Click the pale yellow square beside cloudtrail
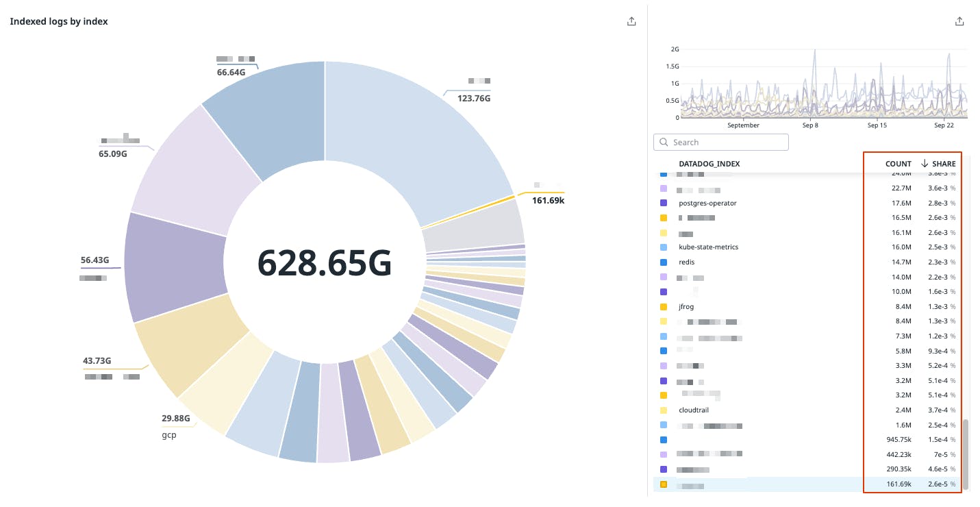The height and width of the screenshot is (507, 980). tap(663, 410)
